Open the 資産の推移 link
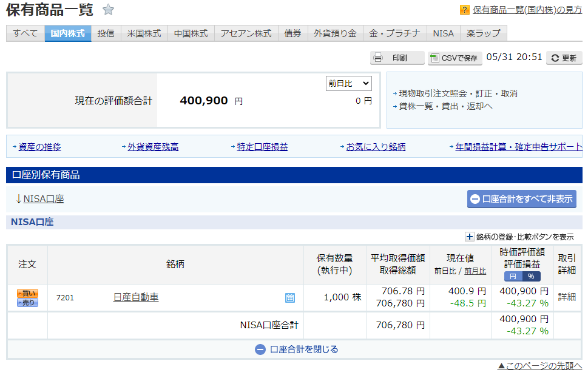This screenshot has height=378, width=588. tap(40, 147)
